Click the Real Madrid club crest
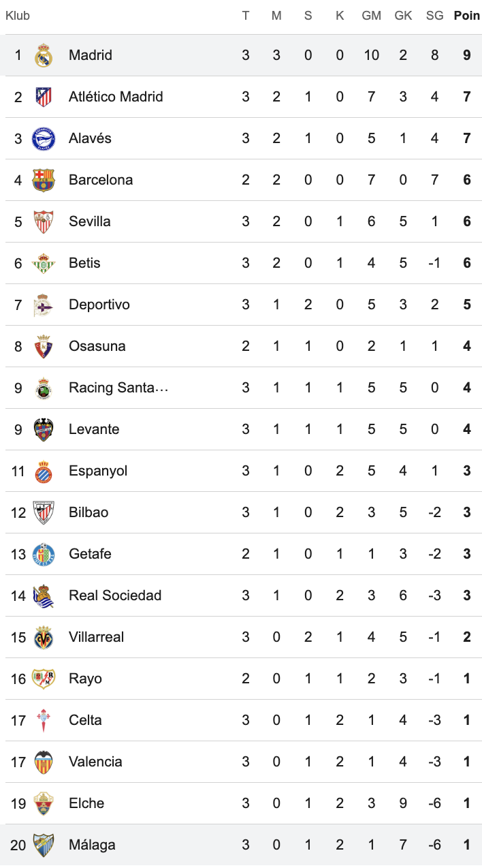This screenshot has width=482, height=868. pyautogui.click(x=44, y=55)
